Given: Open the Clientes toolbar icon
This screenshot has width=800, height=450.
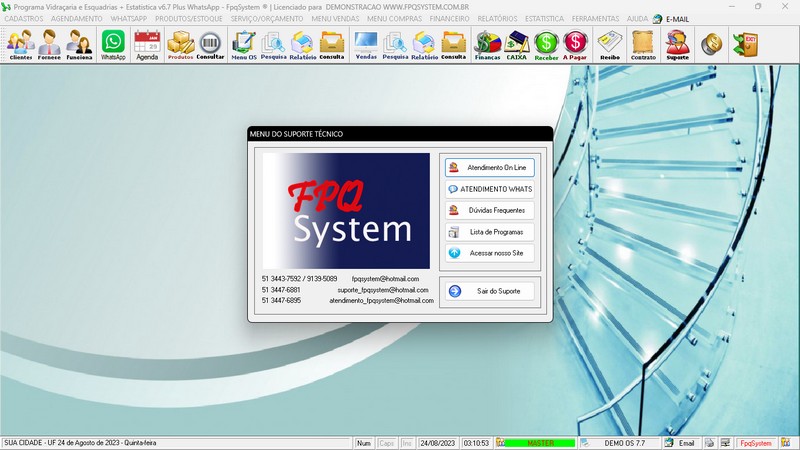Looking at the screenshot, I should pyautogui.click(x=20, y=45).
